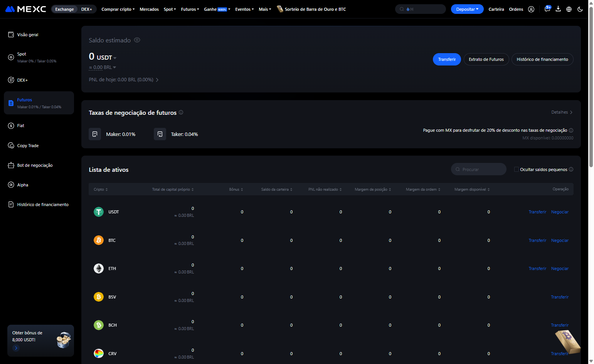This screenshot has width=594, height=364.
Task: Click the BTC coin icon
Action: [x=99, y=240]
